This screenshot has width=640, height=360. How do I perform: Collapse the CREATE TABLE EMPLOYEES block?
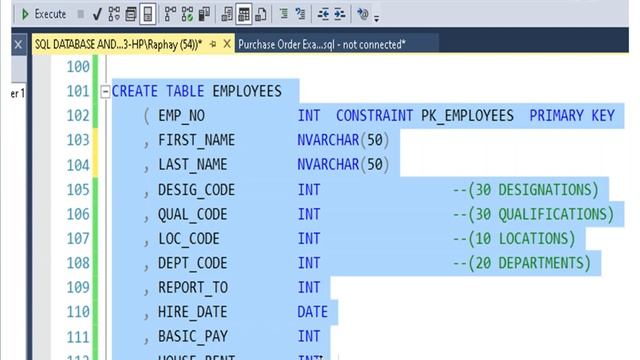(105, 91)
